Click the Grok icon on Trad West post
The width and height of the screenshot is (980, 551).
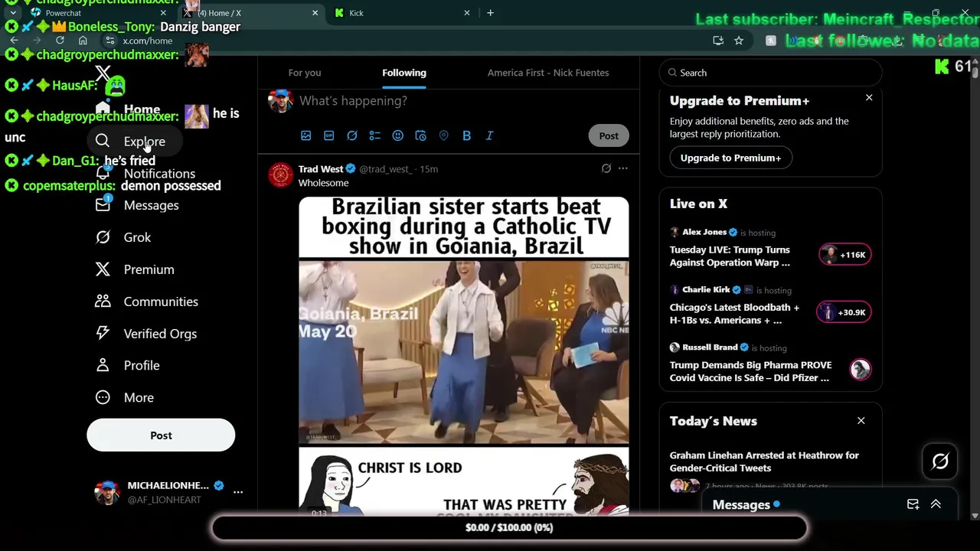coord(606,168)
